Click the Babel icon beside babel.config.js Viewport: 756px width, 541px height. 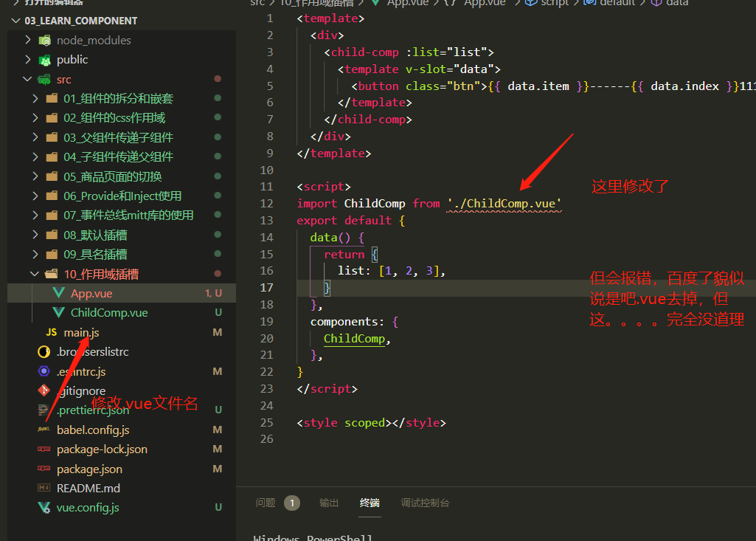point(42,430)
